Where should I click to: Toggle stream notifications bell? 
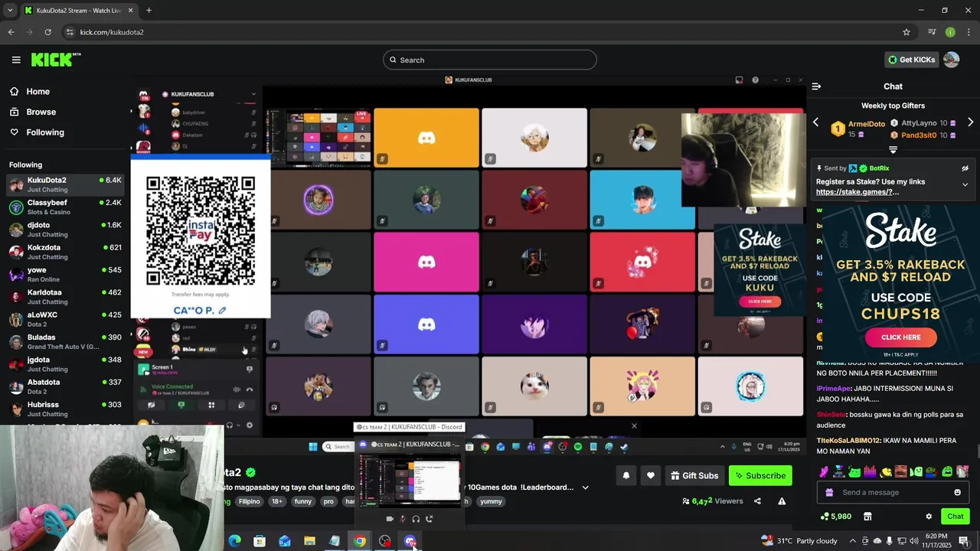626,475
